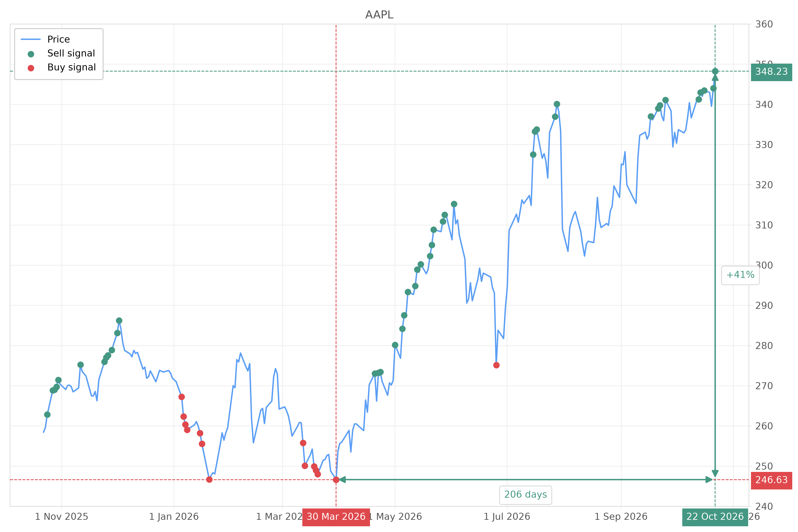Click the 1 Sep 2026 axis label
Viewport: 798px width, 532px height.
[x=621, y=517]
